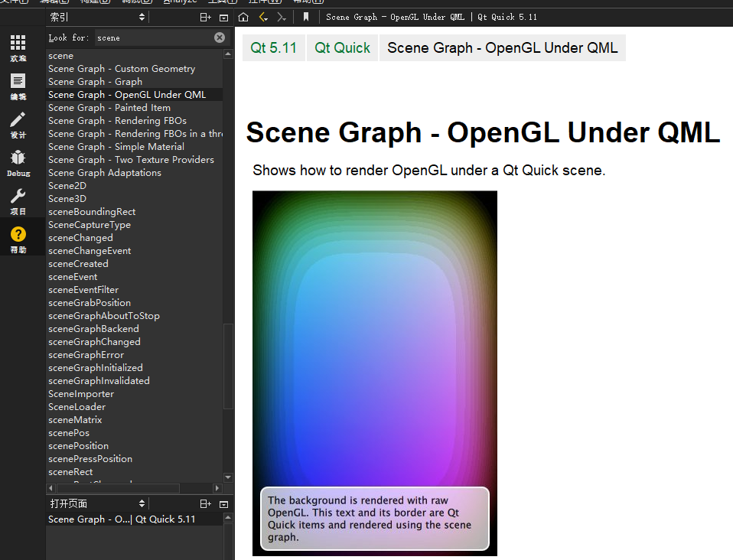Open the index sidebar view dropdown at top

97,17
